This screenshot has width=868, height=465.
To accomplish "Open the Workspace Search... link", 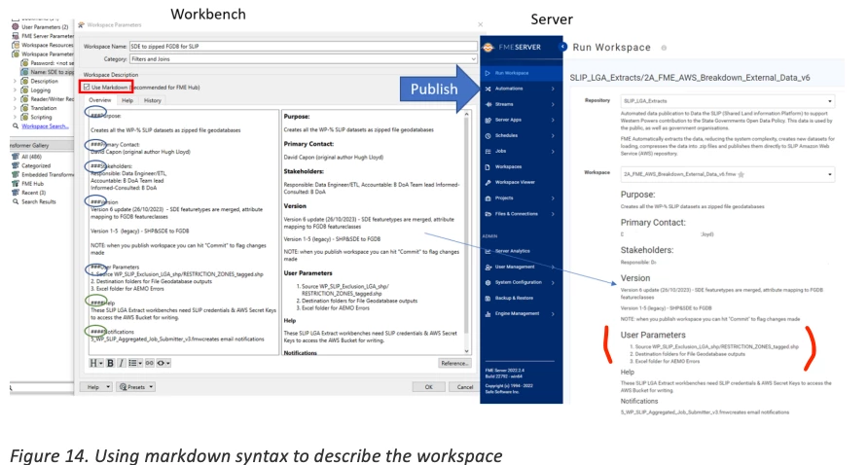I will coord(45,126).
